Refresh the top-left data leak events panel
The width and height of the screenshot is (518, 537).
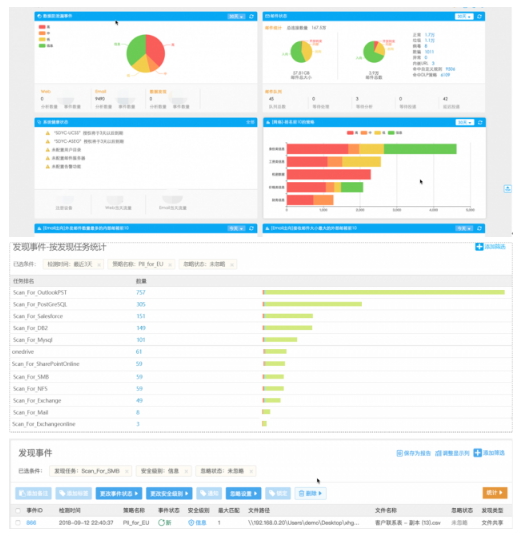[x=251, y=16]
